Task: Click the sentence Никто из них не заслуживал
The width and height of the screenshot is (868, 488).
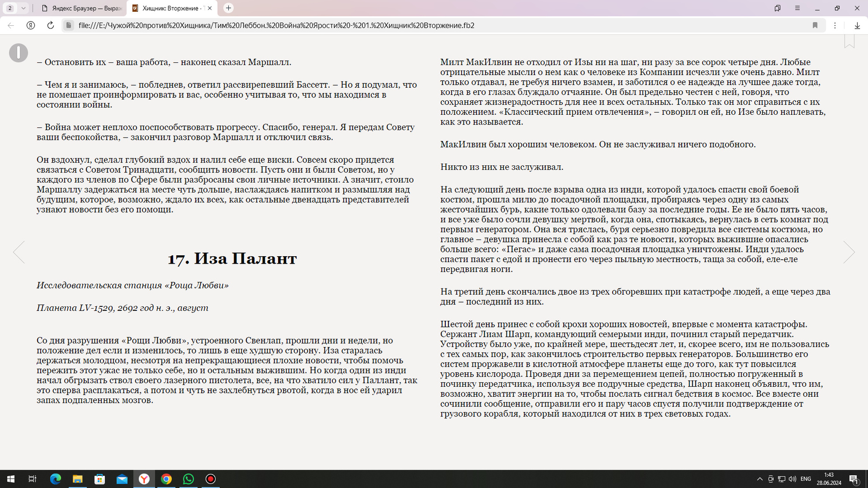Action: [502, 167]
